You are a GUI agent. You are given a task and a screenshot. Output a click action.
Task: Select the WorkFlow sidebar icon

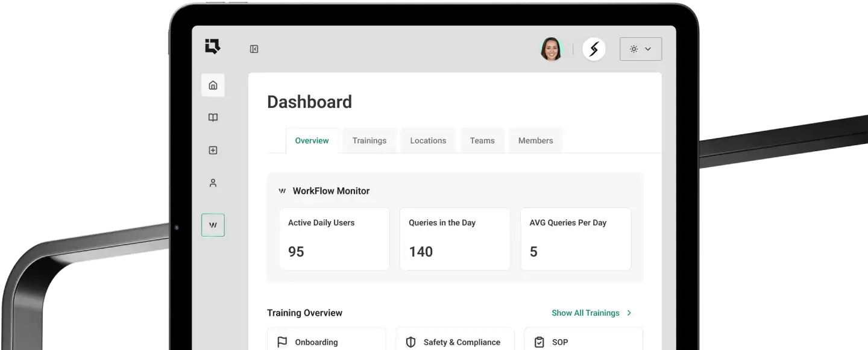point(213,225)
